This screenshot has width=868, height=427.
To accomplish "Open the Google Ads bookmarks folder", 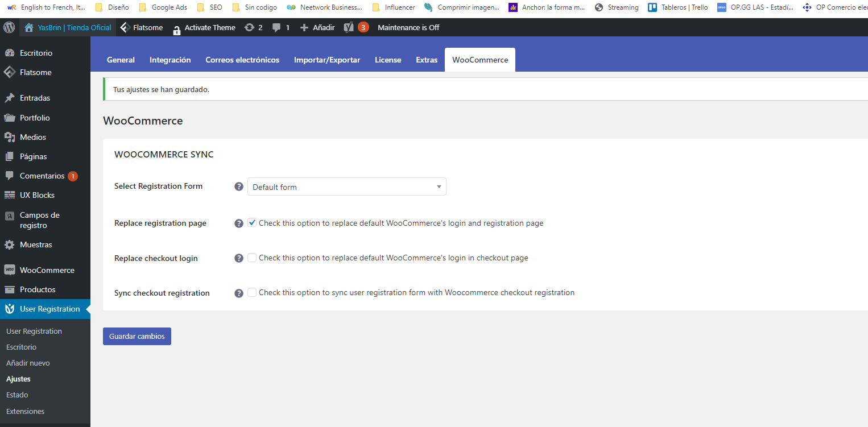I will pyautogui.click(x=163, y=7).
